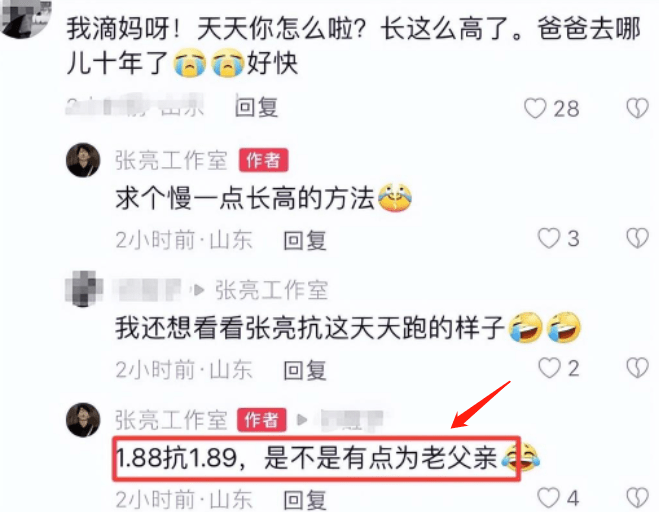
Task: Open 张亮工作室 username on first author reply
Action: click(171, 160)
